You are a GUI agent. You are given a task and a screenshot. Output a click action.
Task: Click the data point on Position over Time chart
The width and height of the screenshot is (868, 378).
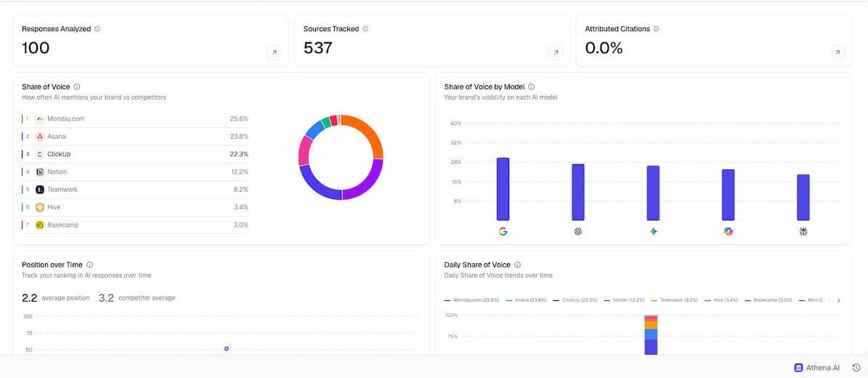(x=227, y=349)
